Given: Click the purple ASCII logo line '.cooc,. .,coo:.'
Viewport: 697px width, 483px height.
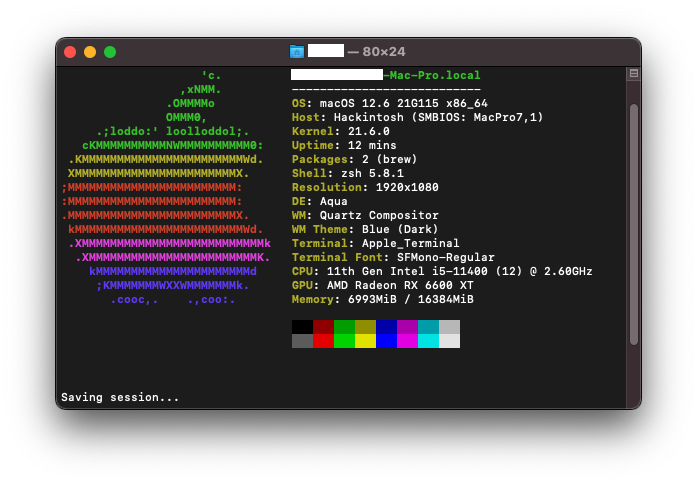Looking at the screenshot, I should tap(172, 299).
